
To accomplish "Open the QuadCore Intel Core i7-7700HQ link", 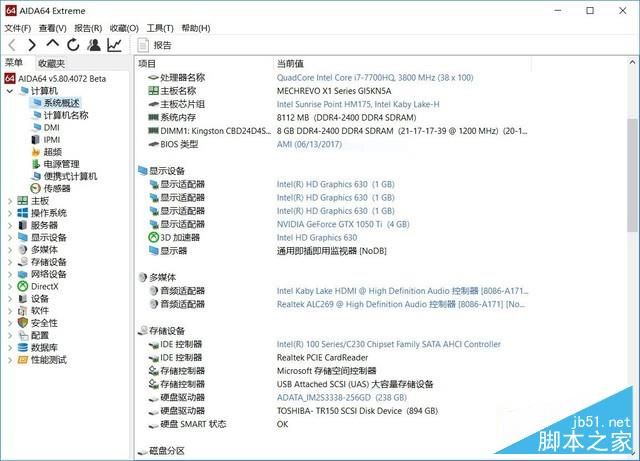I will coord(375,78).
